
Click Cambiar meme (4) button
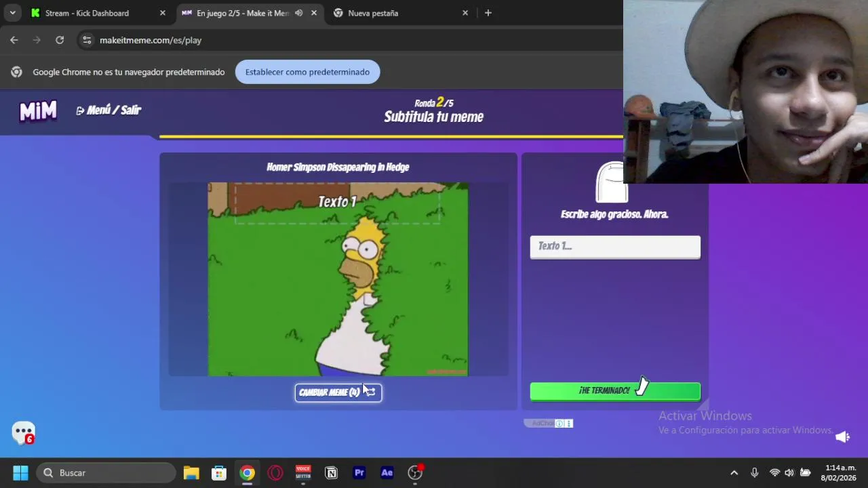click(338, 392)
